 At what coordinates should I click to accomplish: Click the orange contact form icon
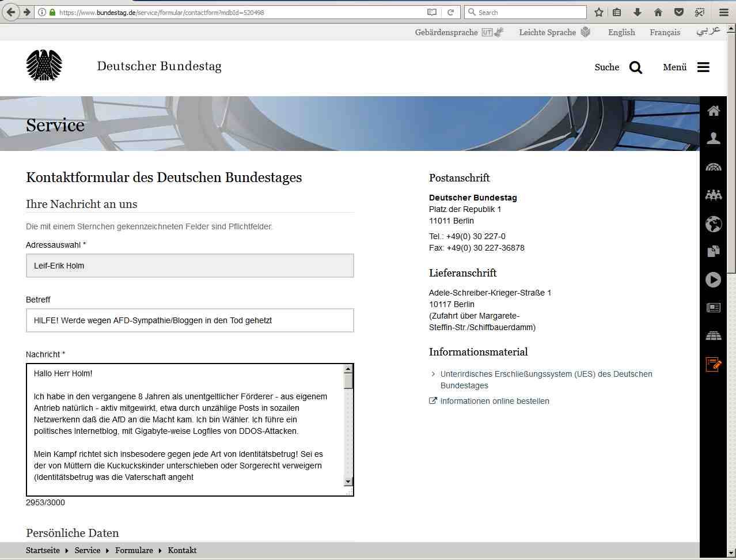point(713,364)
